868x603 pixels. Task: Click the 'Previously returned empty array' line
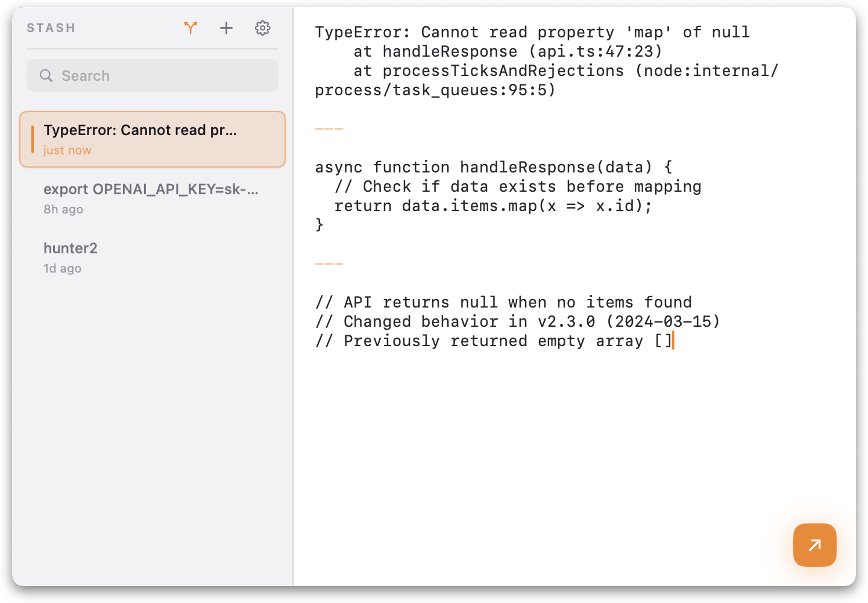493,341
